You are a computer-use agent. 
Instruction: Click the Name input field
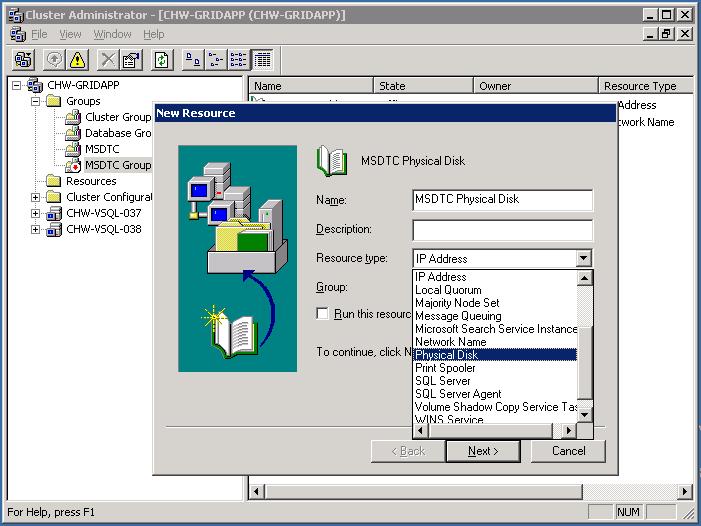click(x=503, y=199)
